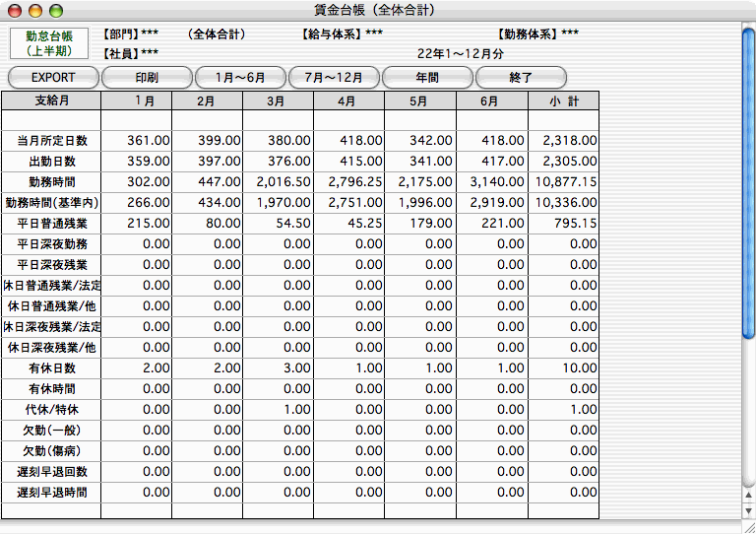Screen dimensions: 756x534
Task: Click the green zoom window button
Action: (x=55, y=10)
